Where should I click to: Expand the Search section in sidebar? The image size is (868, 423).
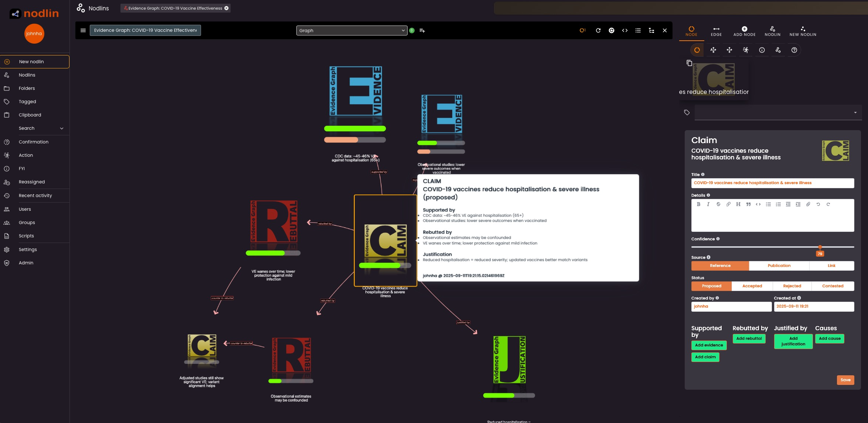pos(62,128)
